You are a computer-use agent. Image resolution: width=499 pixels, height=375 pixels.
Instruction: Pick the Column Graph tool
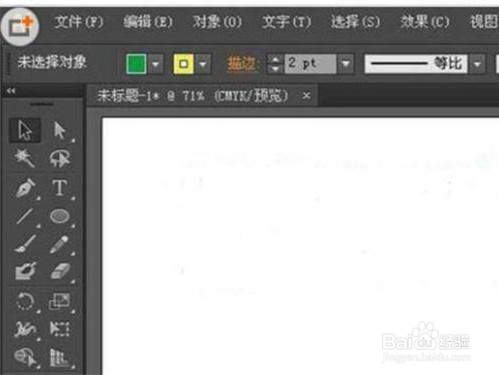point(60,357)
